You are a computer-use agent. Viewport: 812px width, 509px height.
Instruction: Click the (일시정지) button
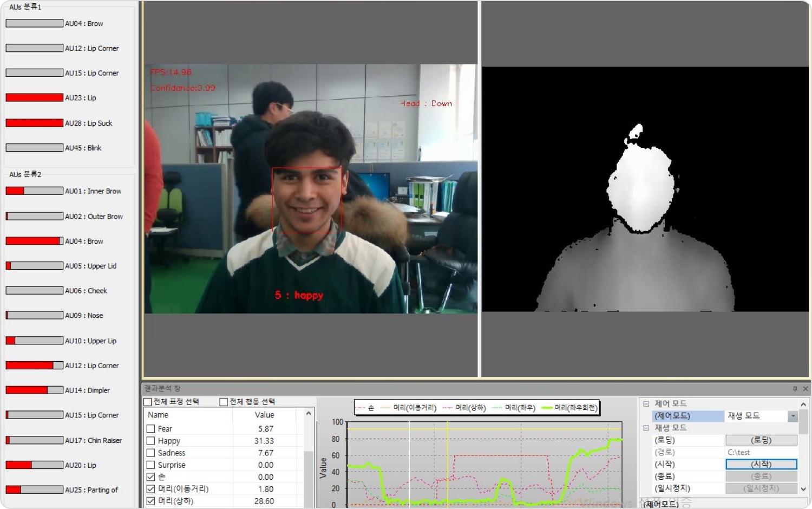761,488
